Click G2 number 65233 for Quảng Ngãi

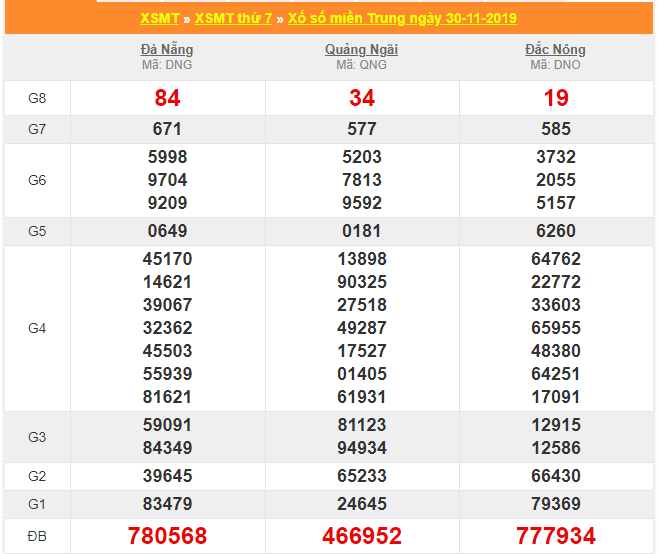click(x=361, y=475)
